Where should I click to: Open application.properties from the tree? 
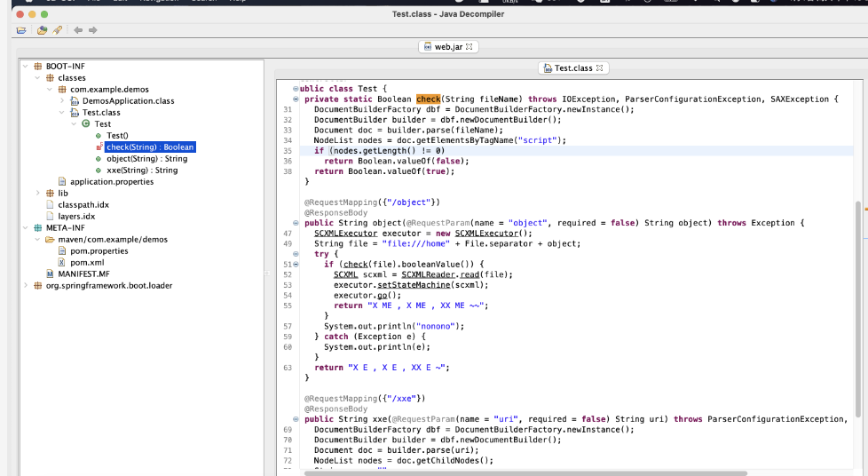(x=112, y=182)
